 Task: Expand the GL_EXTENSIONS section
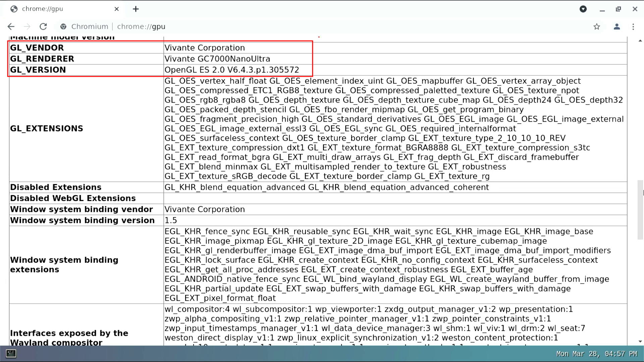coord(46,128)
